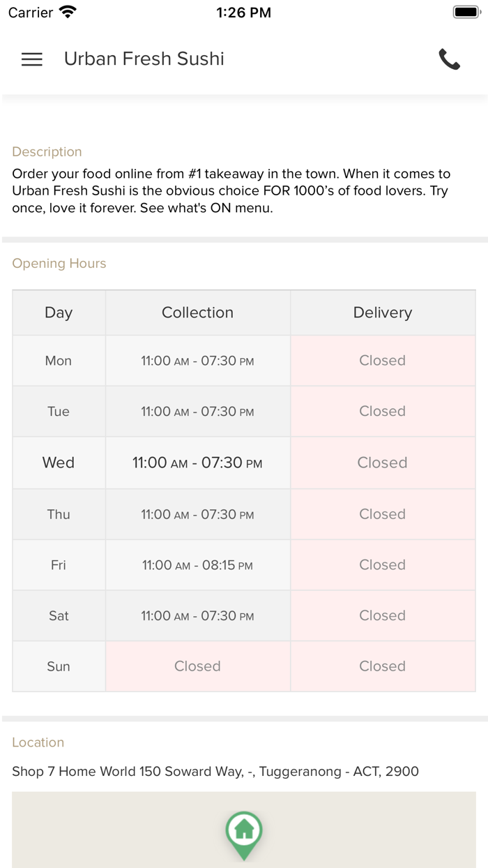488x868 pixels.
Task: Select the Delivery column header
Action: (382, 313)
